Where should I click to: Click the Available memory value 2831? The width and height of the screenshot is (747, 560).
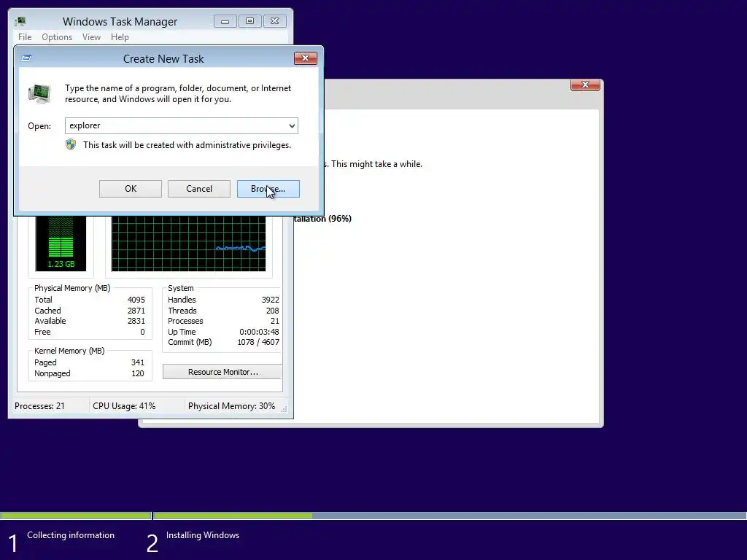(x=136, y=321)
